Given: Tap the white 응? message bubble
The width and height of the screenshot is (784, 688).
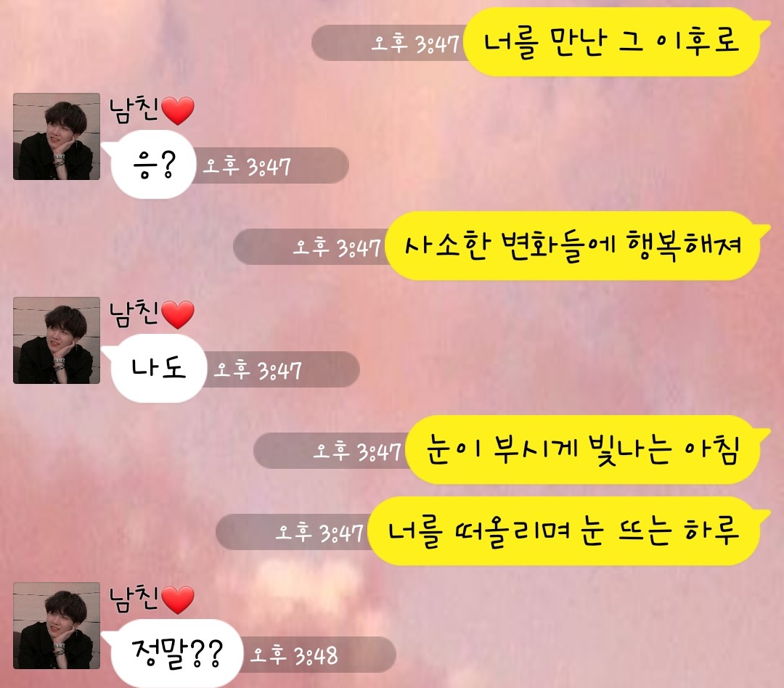Looking at the screenshot, I should pyautogui.click(x=149, y=165).
